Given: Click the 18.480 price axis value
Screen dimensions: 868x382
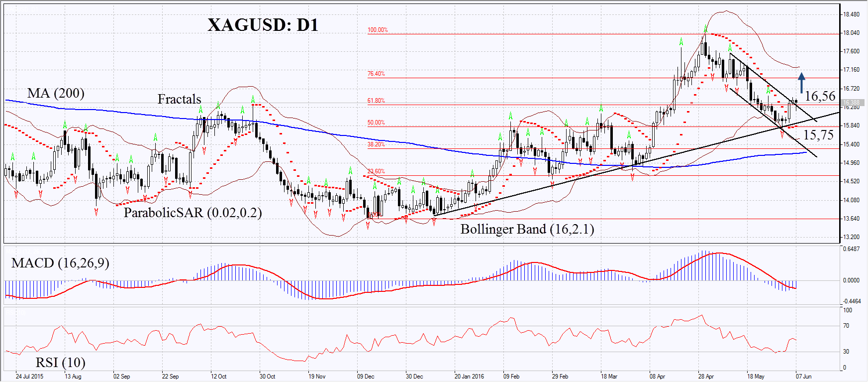Looking at the screenshot, I should coord(851,14).
